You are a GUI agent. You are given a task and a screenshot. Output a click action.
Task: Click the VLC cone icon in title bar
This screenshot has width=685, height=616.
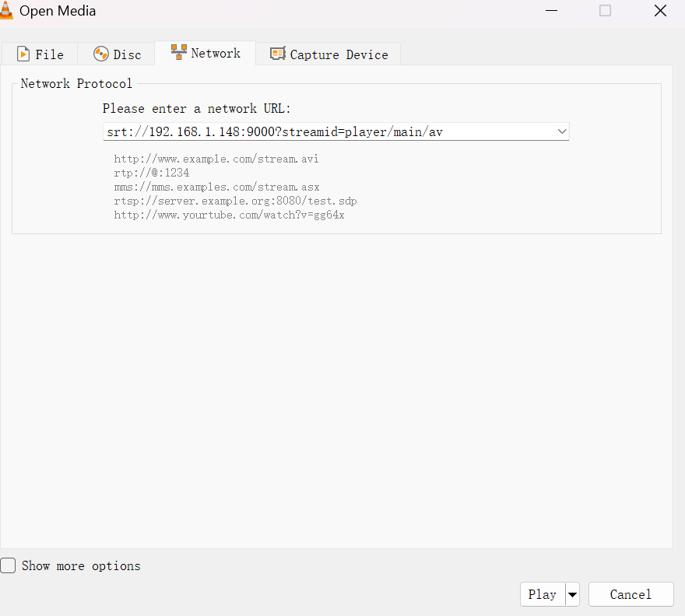pos(7,11)
